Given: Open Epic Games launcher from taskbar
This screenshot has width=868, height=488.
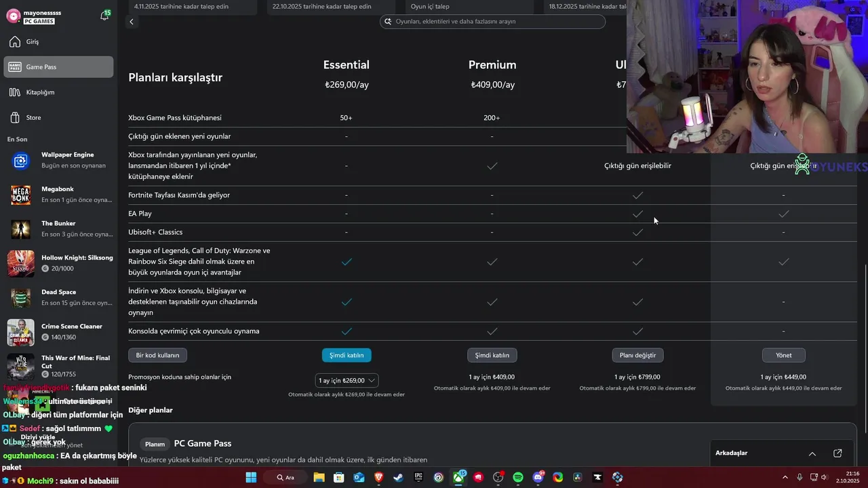Looking at the screenshot, I should click(x=418, y=477).
